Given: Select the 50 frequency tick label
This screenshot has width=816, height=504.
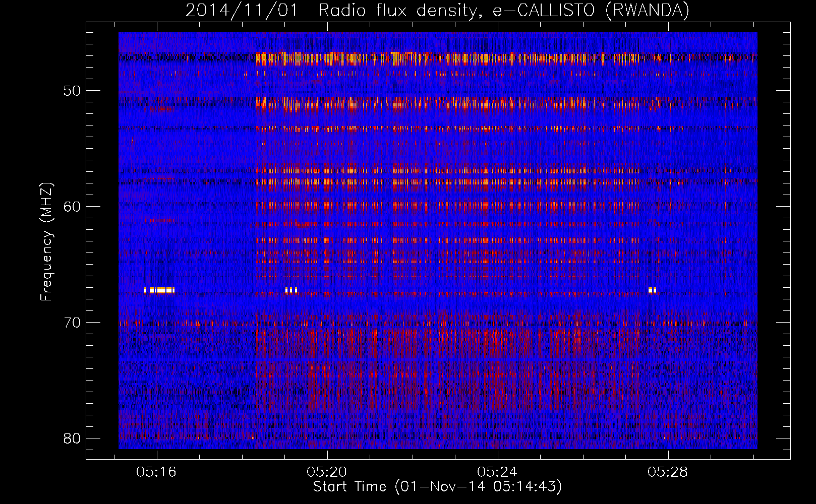Looking at the screenshot, I should 72,91.
